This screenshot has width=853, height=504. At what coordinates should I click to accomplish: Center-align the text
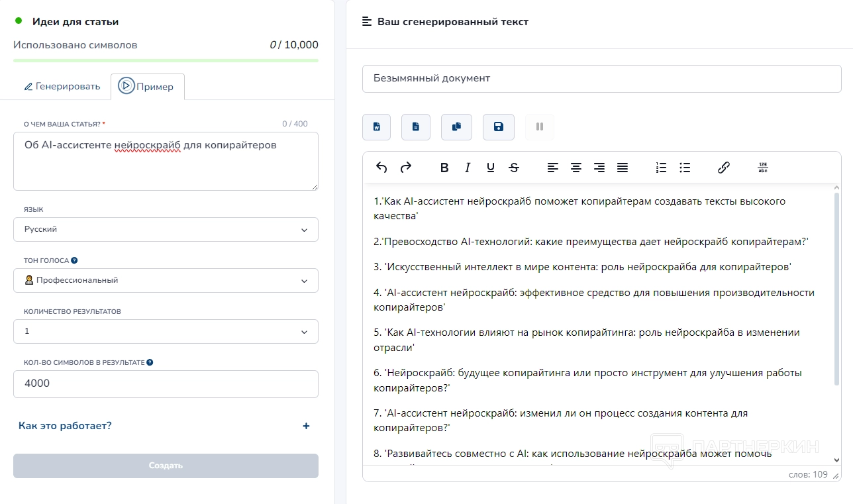coord(576,168)
